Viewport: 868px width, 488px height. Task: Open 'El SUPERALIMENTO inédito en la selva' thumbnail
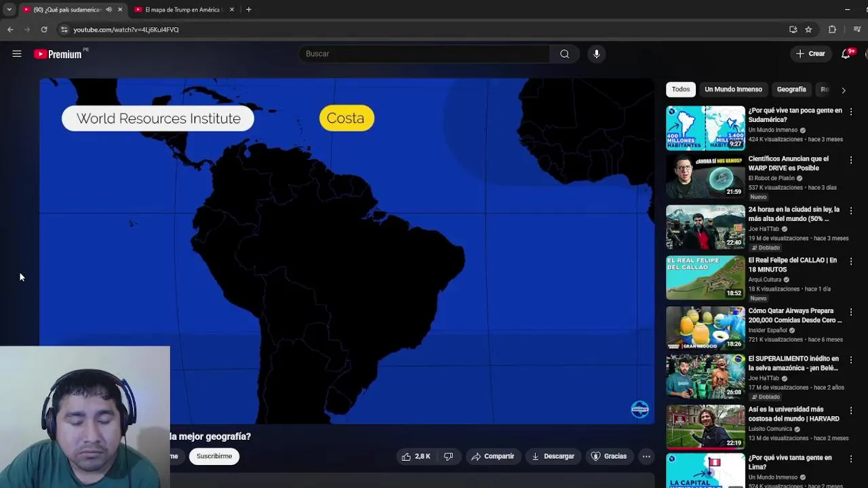click(705, 375)
